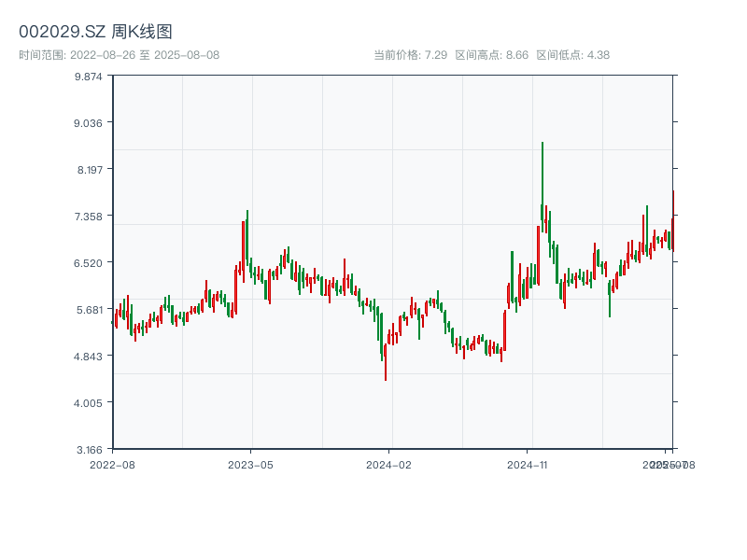
Task: Click the 区间高点 8.66 label
Action: point(491,55)
